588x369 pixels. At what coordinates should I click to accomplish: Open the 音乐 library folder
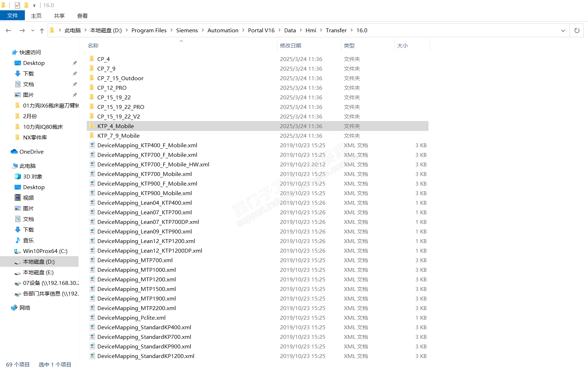click(28, 241)
